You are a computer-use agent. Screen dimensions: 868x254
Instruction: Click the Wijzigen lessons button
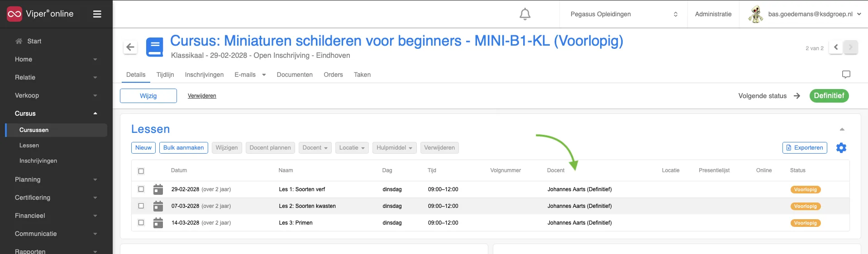tap(227, 148)
